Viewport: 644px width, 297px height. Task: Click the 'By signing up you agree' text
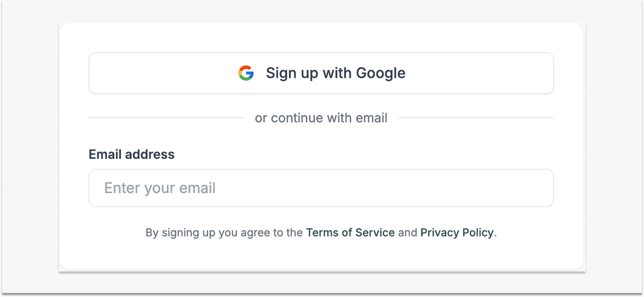[x=224, y=232]
